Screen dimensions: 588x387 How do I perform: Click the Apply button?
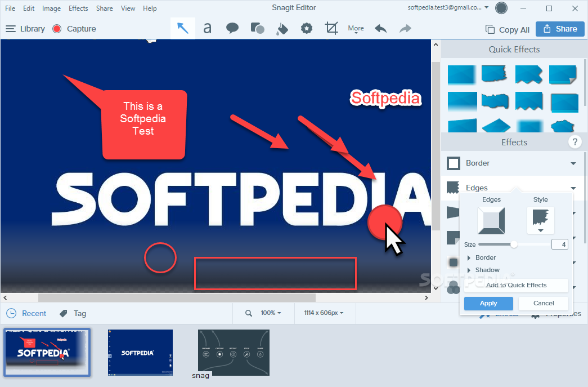point(488,303)
